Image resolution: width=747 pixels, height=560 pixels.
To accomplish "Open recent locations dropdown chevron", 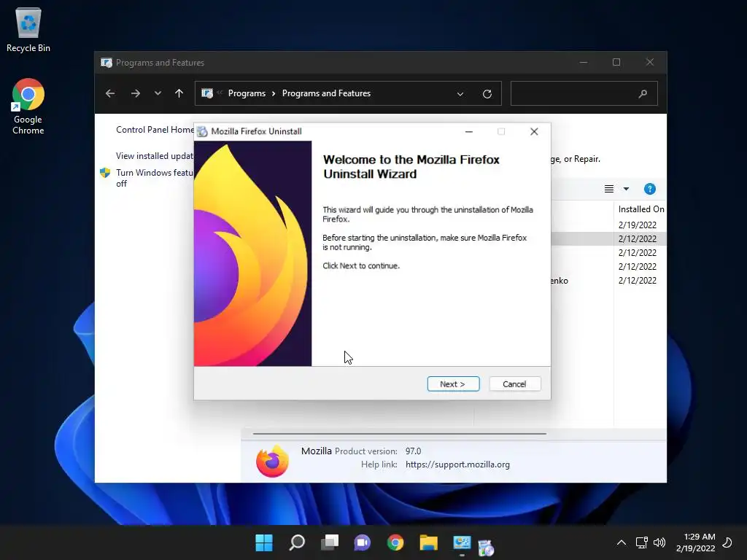I will [x=158, y=93].
